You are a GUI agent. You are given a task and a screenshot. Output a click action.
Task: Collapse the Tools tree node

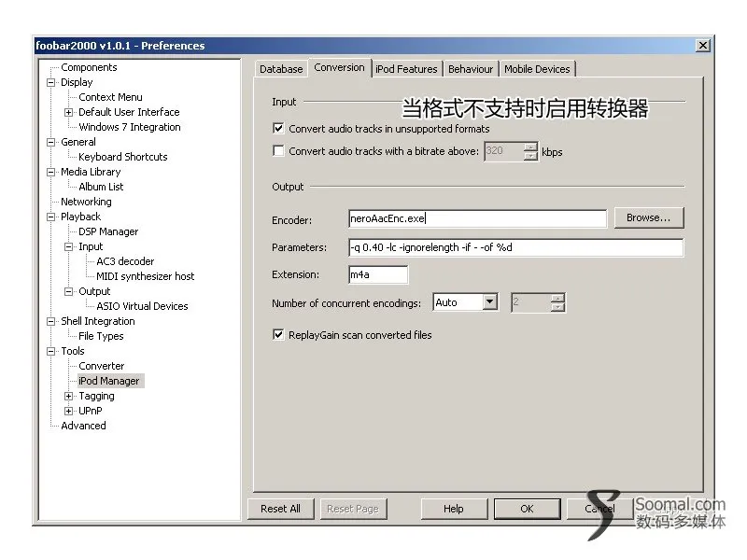(51, 352)
